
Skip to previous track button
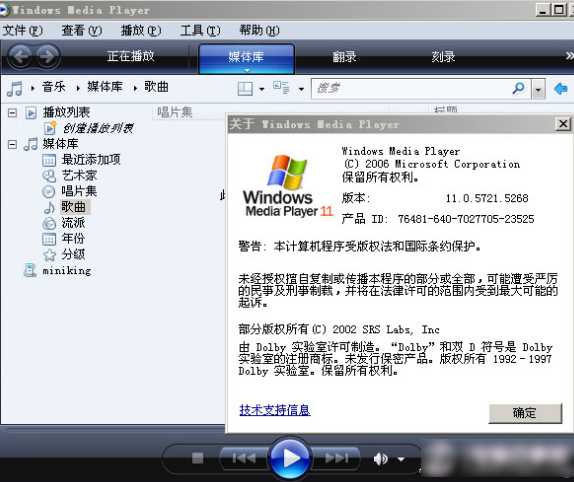(x=244, y=458)
